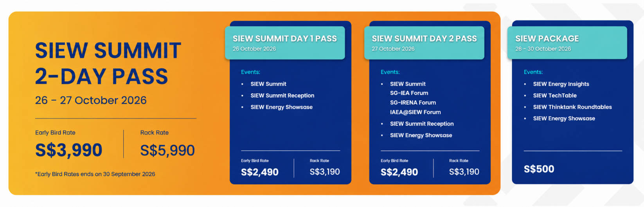Click the SIEW Energy Insights item
The width and height of the screenshot is (644, 207).
[x=561, y=84]
